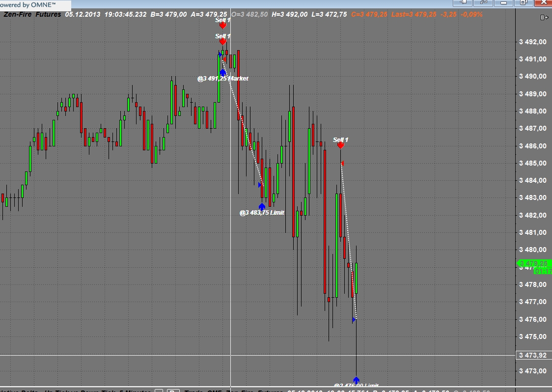Select the blue buy arrow at chart bottom
Screen dimensions: 552x392
pos(356,380)
